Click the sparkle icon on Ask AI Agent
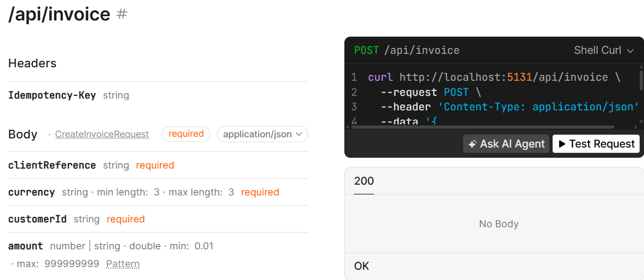 (x=472, y=144)
